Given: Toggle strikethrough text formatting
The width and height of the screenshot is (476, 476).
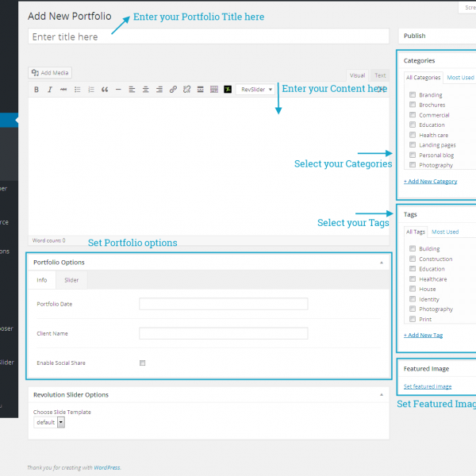Looking at the screenshot, I should tap(63, 90).
